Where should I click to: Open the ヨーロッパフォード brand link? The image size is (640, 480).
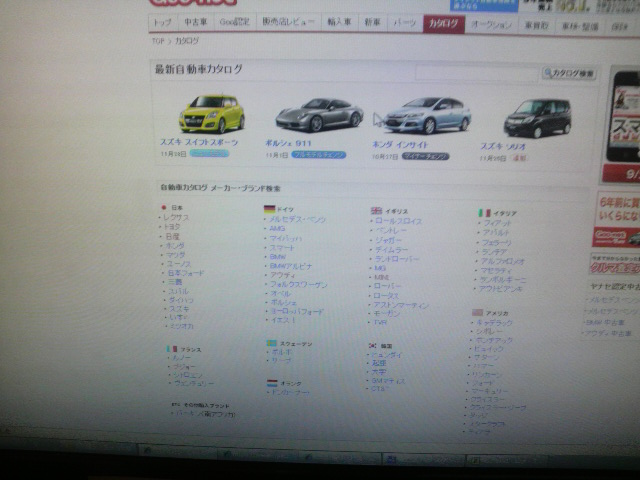297,311
